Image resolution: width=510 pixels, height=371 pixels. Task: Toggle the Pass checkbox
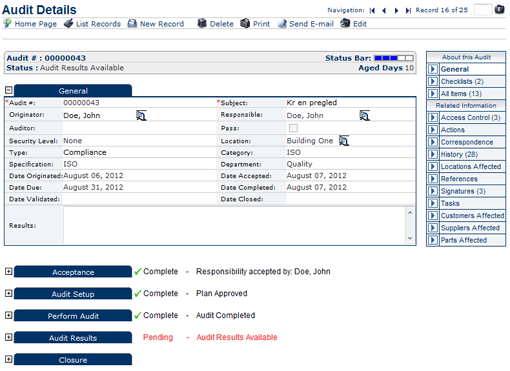(293, 128)
